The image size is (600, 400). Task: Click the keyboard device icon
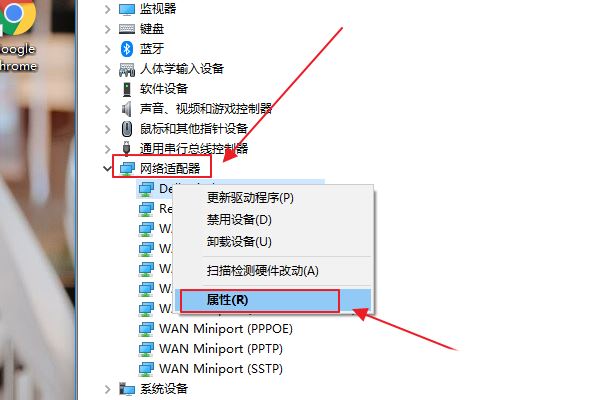(127, 29)
